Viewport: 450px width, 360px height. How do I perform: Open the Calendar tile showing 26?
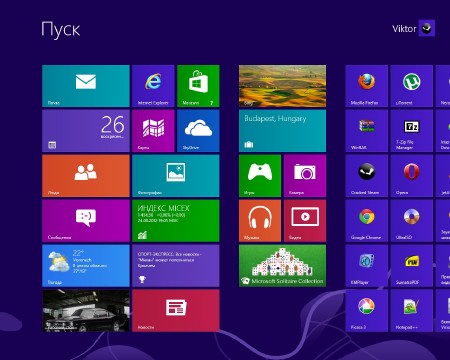point(86,131)
